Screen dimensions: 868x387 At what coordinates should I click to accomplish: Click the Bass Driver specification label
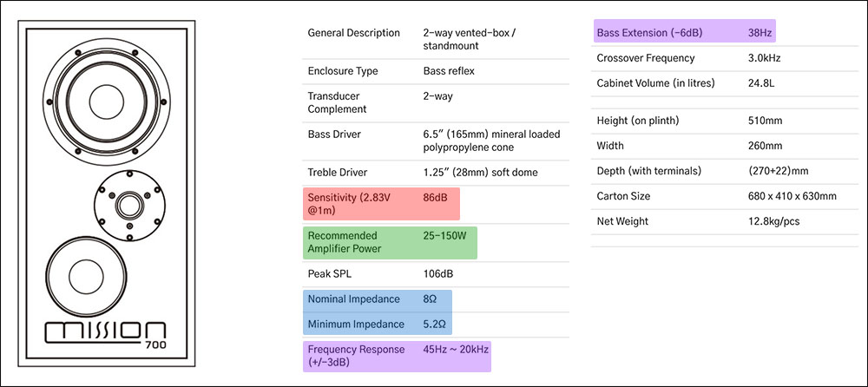(334, 134)
